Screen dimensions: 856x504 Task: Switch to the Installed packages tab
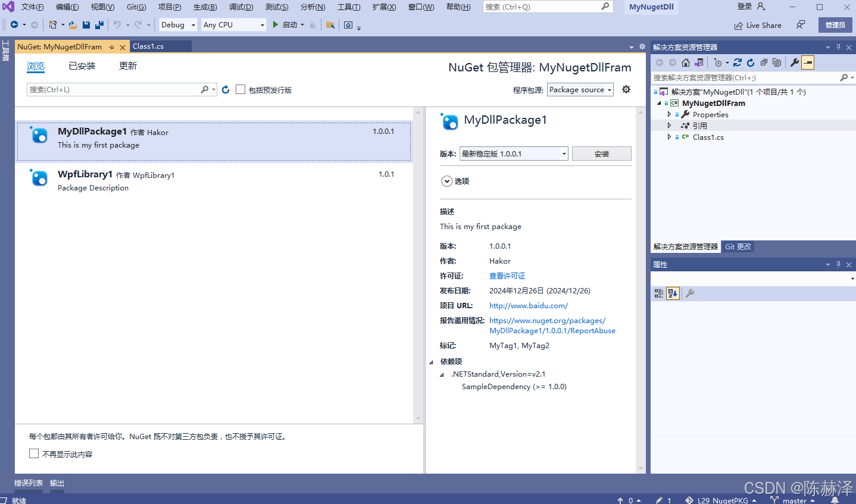(82, 66)
